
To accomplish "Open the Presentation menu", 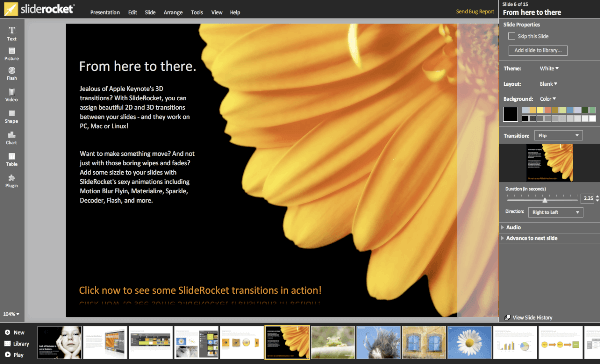I will pyautogui.click(x=105, y=12).
